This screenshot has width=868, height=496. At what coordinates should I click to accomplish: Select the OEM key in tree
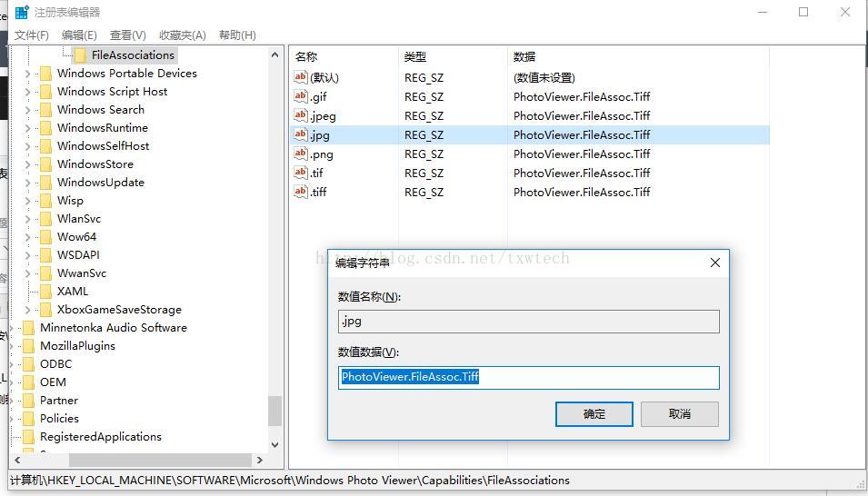coord(53,382)
